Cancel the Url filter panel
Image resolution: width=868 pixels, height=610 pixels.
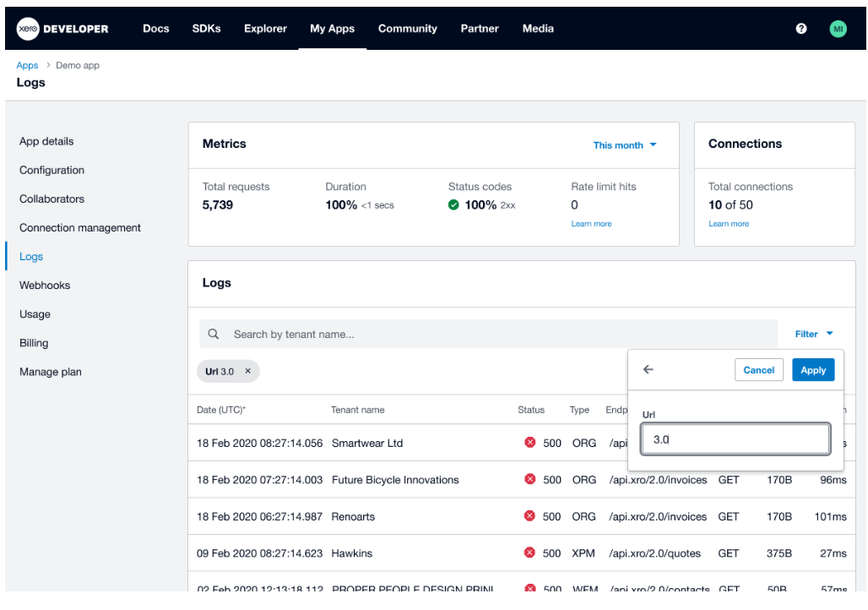coord(758,370)
